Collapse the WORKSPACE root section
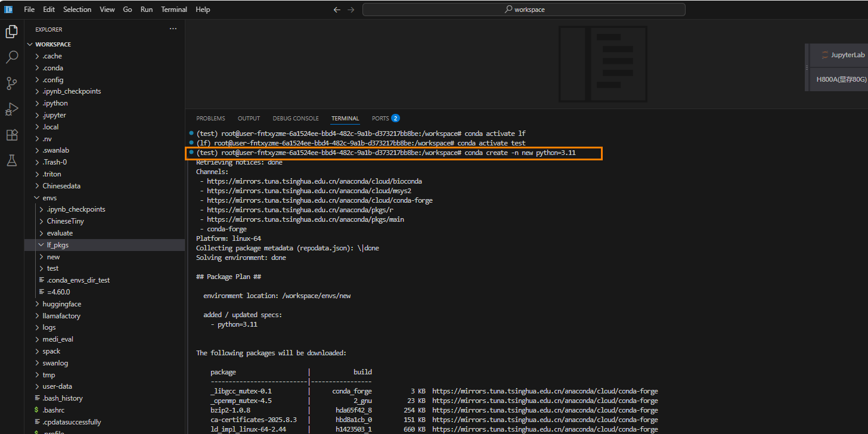This screenshot has height=434, width=868. coord(52,44)
